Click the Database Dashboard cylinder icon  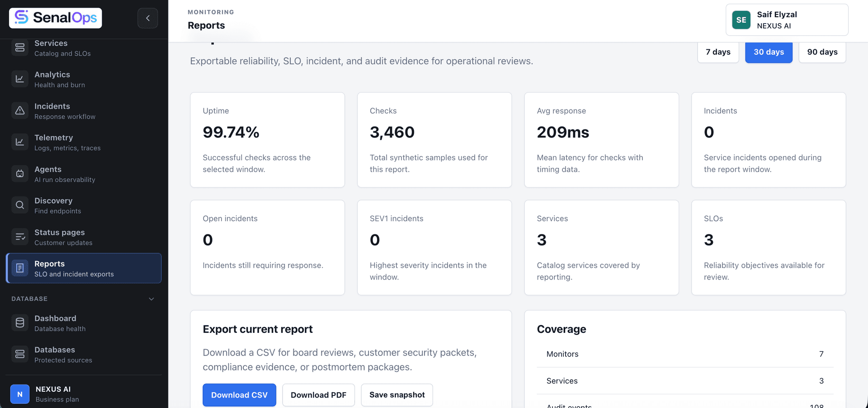pyautogui.click(x=20, y=323)
